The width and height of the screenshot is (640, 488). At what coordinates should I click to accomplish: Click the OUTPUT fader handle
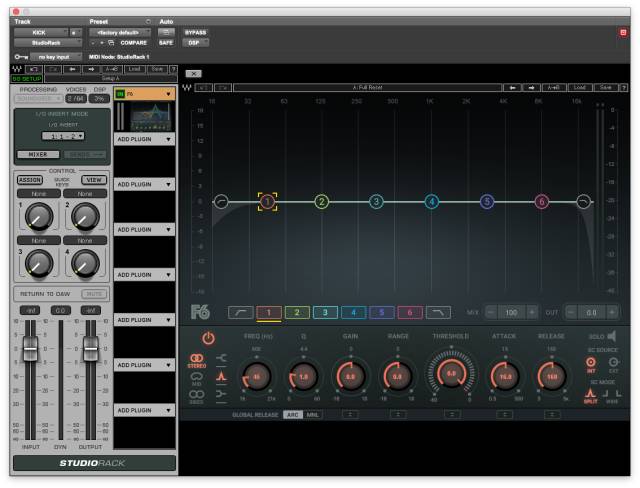click(x=91, y=349)
